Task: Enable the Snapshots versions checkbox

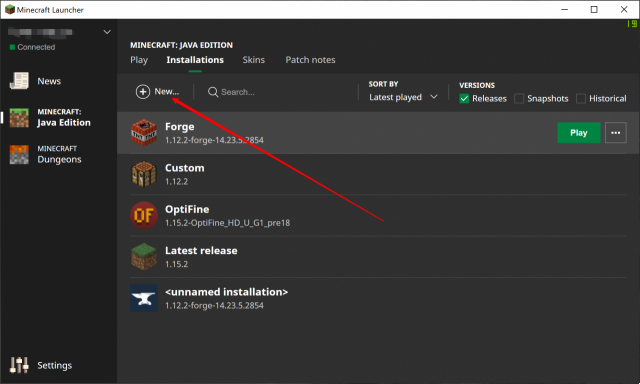Action: coord(519,98)
